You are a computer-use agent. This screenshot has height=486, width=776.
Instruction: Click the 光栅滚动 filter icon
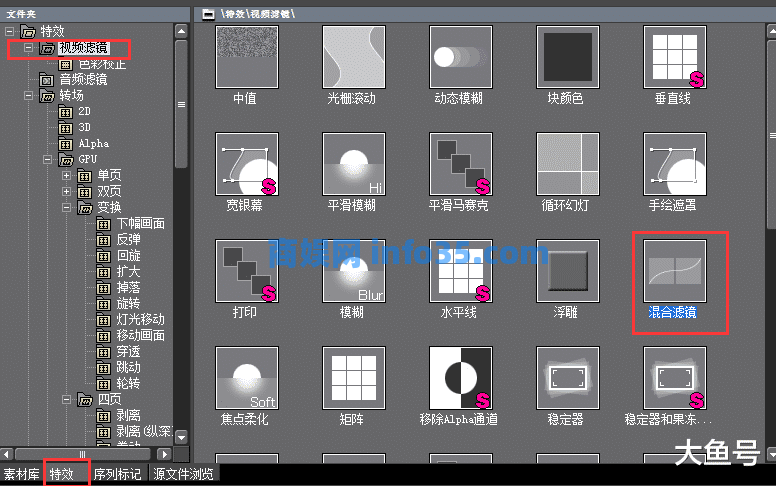(354, 56)
